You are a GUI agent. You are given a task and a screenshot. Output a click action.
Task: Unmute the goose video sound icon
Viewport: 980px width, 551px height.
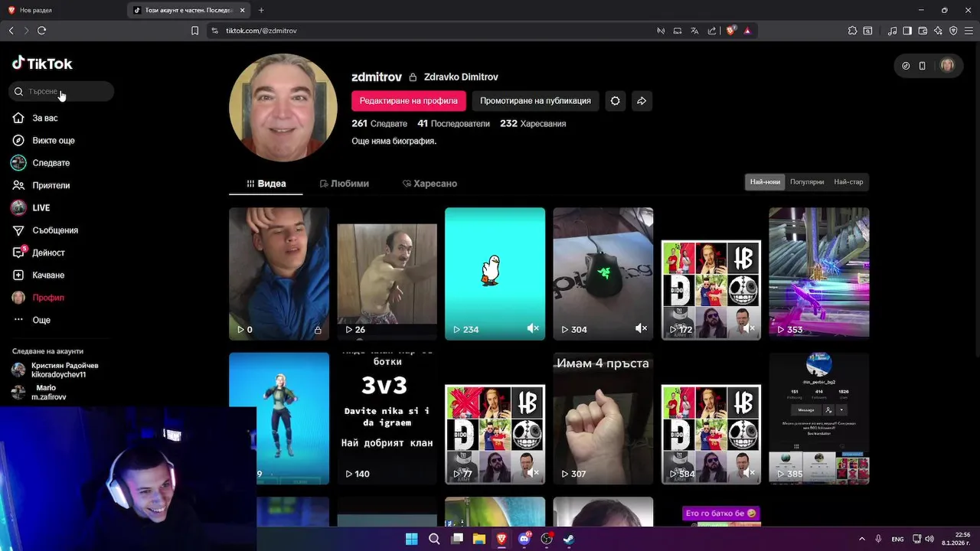pyautogui.click(x=533, y=328)
